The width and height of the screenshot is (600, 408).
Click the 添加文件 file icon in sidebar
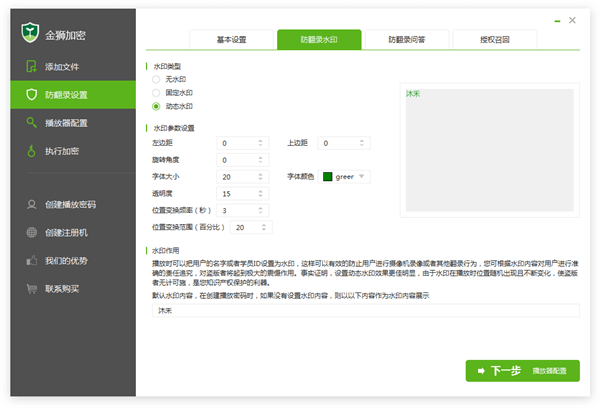[31, 66]
